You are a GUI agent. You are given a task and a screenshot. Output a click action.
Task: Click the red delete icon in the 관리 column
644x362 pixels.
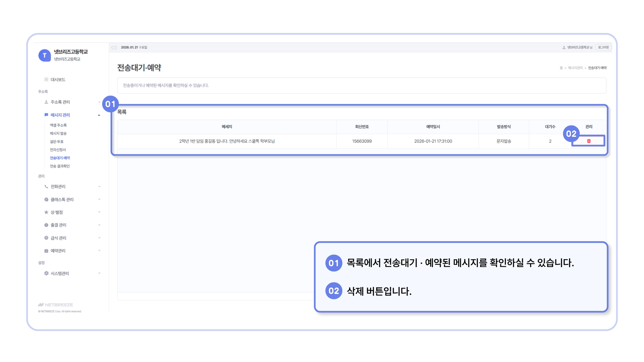tap(589, 141)
